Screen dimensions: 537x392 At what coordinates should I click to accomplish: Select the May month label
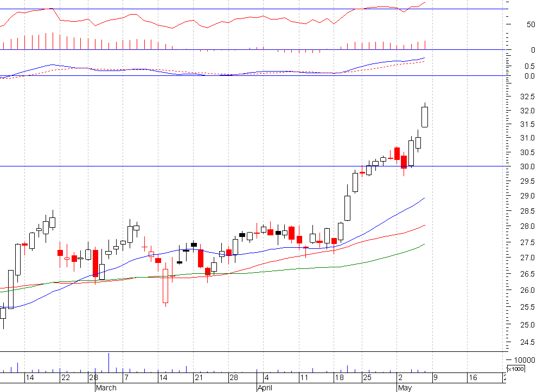tap(405, 388)
